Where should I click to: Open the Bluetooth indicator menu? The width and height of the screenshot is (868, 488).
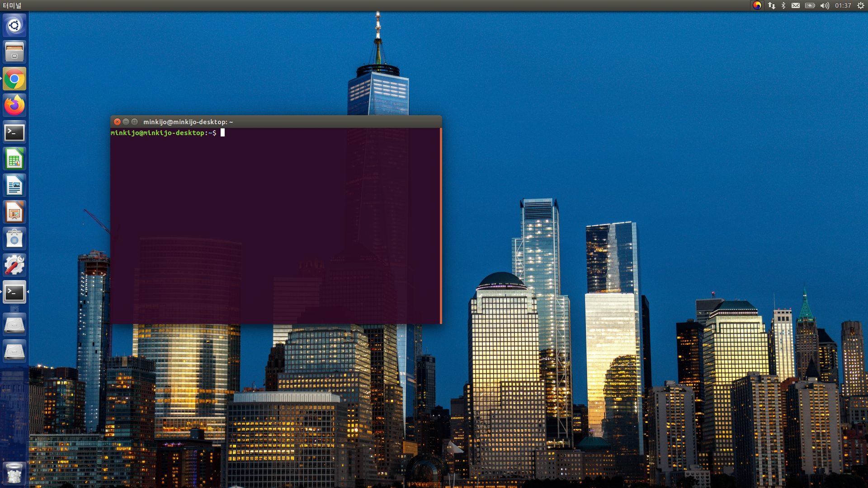pos(783,5)
